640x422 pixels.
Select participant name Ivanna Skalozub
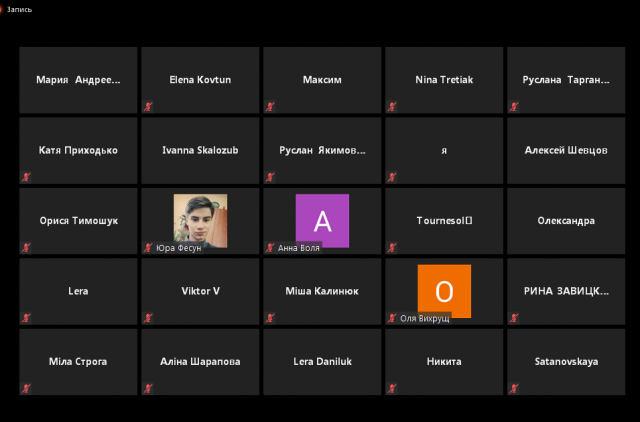(200, 151)
